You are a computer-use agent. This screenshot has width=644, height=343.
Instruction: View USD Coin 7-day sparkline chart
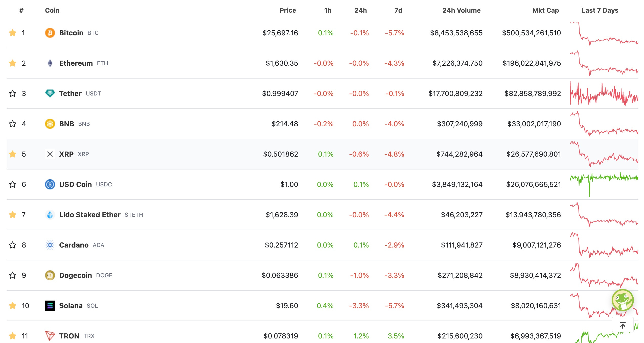click(x=604, y=184)
